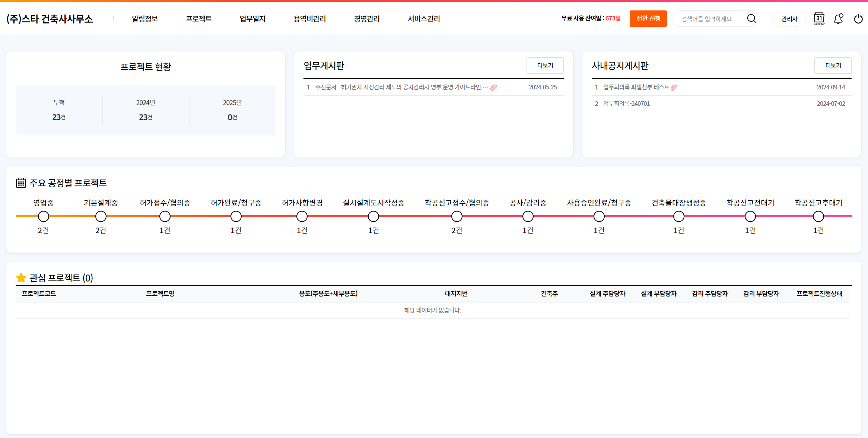The image size is (868, 438).
Task: Open the 서비스관리 menu
Action: (424, 19)
